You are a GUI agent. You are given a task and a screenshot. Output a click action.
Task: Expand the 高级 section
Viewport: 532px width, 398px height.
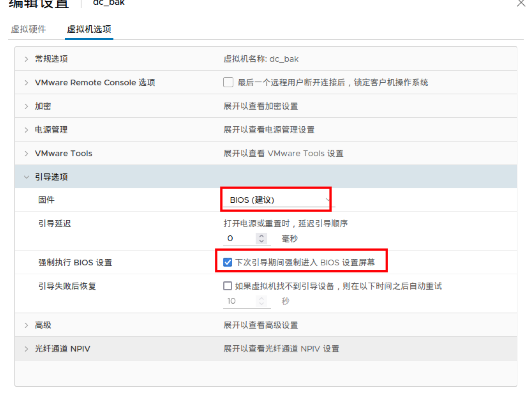[x=26, y=325]
